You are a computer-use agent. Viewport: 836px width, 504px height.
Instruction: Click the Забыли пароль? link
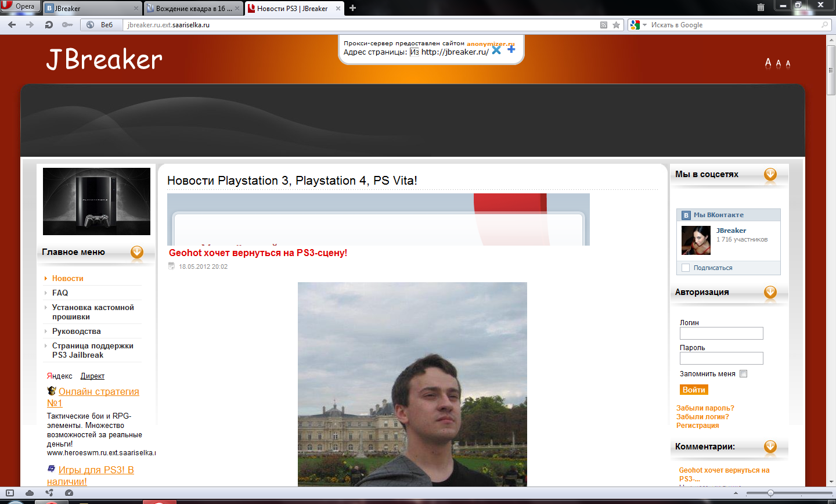coord(705,408)
